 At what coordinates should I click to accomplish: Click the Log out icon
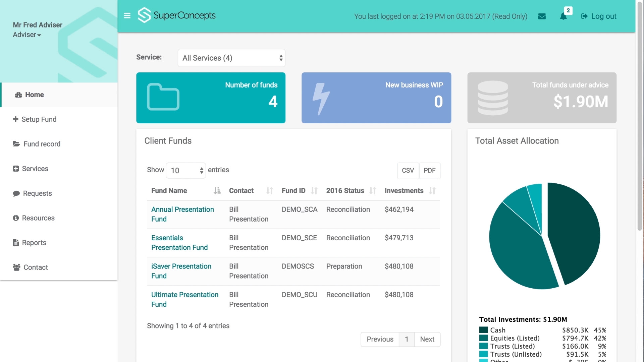(x=584, y=16)
